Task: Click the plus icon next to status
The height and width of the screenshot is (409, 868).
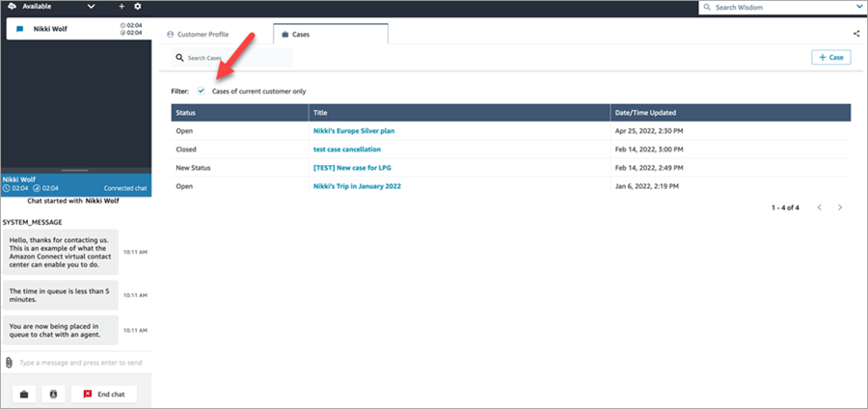Action: [122, 7]
